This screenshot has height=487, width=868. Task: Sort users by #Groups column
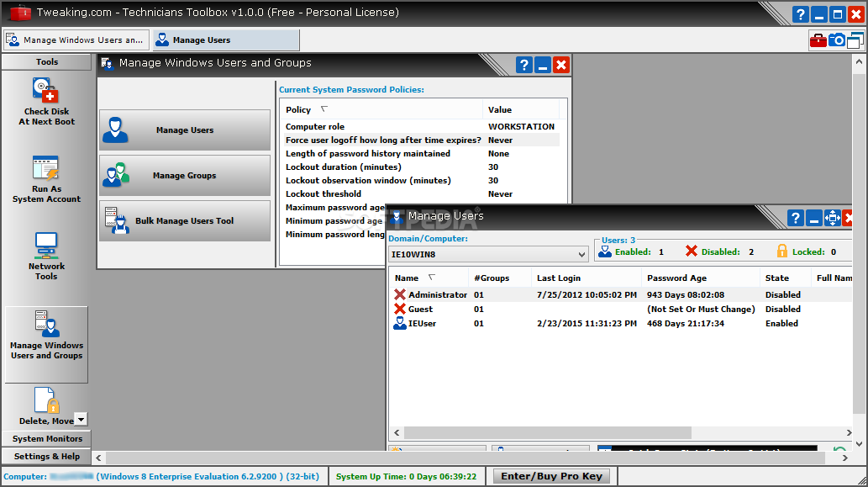click(500, 278)
